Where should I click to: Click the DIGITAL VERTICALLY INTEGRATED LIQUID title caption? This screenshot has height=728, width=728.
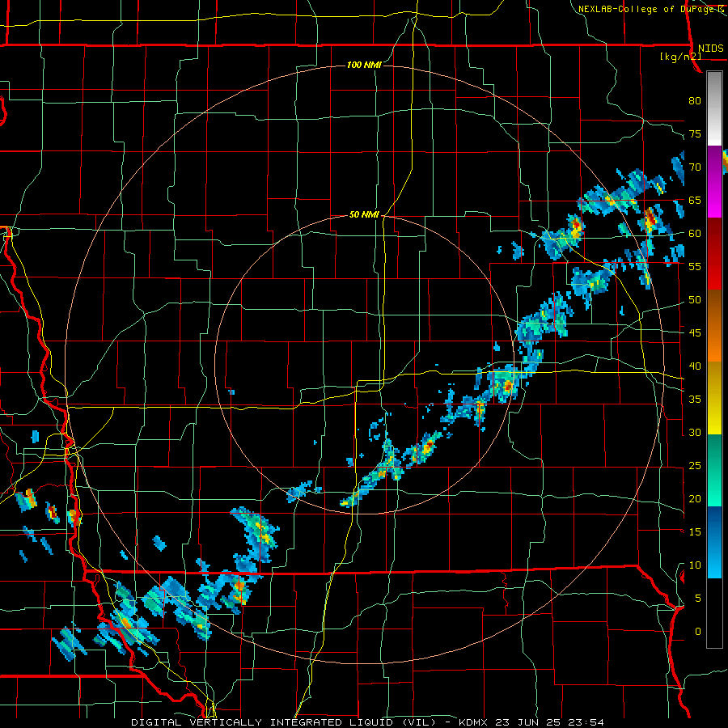[x=368, y=722]
